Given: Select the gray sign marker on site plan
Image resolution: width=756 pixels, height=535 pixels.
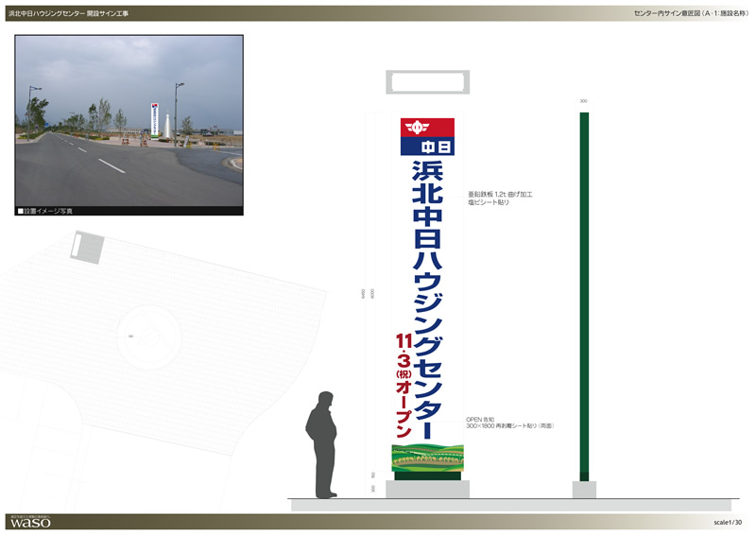Looking at the screenshot, I should (87, 248).
